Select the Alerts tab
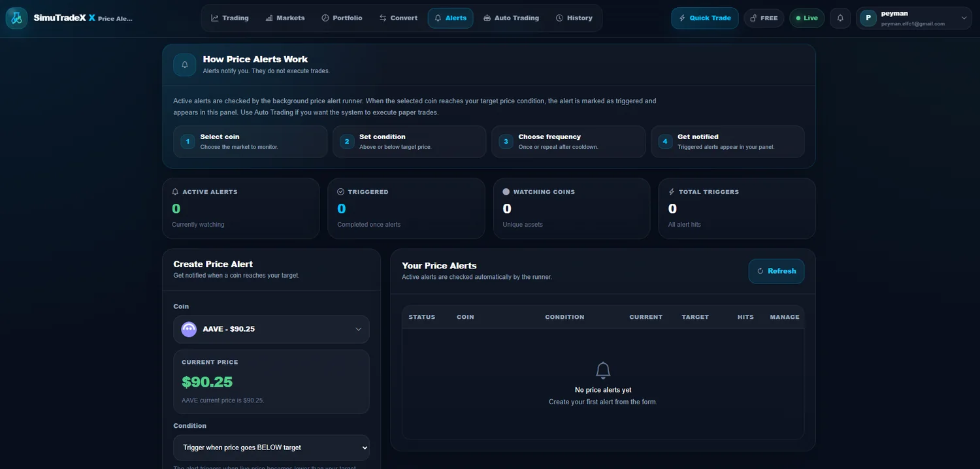The image size is (980, 469). [x=451, y=18]
